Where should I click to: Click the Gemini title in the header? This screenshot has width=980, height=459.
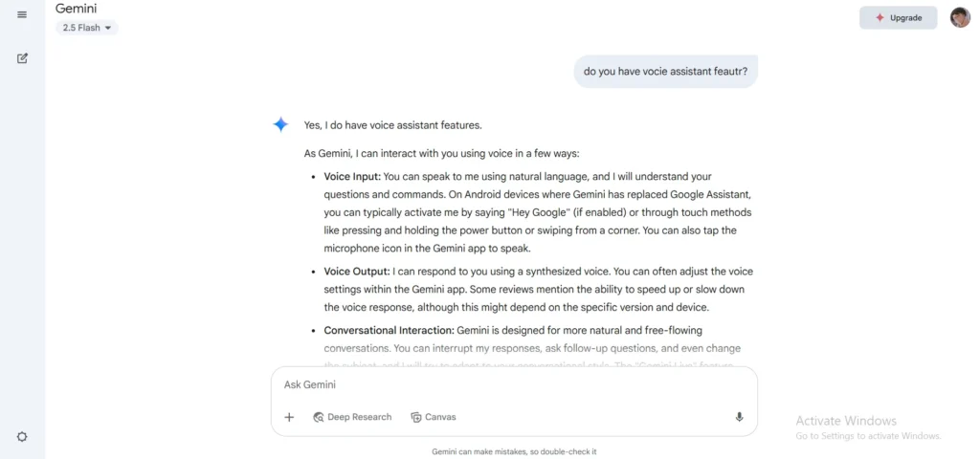(76, 9)
